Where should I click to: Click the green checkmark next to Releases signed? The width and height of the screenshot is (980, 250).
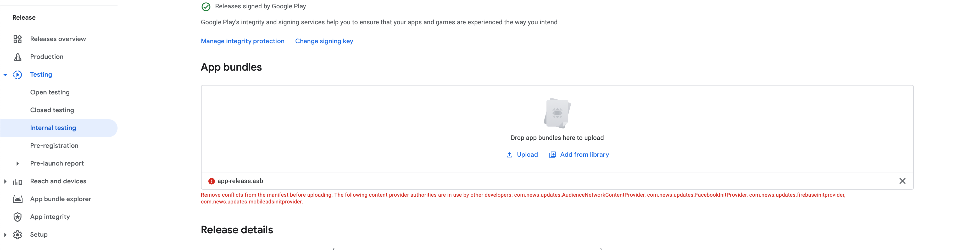point(206,7)
